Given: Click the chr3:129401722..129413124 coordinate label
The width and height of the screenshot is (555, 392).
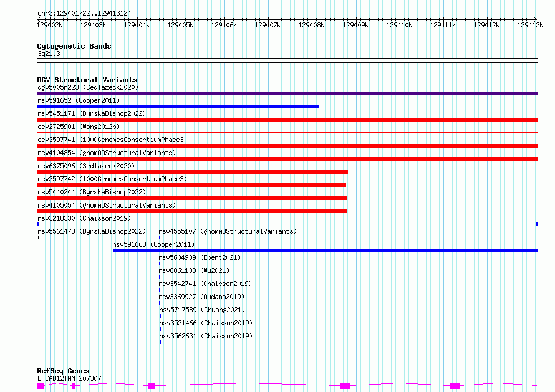Looking at the screenshot, I should [84, 13].
